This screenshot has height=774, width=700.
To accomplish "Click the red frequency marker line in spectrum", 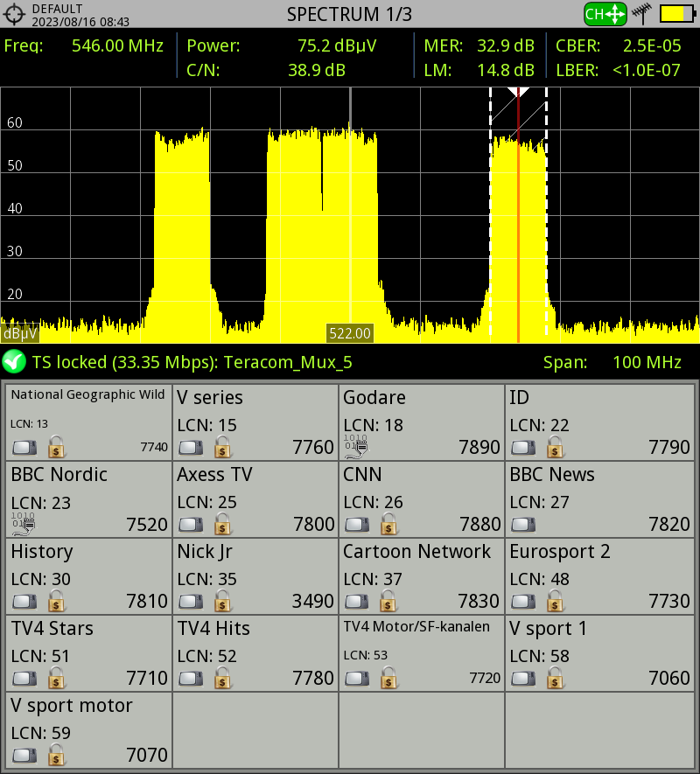I will (x=518, y=217).
